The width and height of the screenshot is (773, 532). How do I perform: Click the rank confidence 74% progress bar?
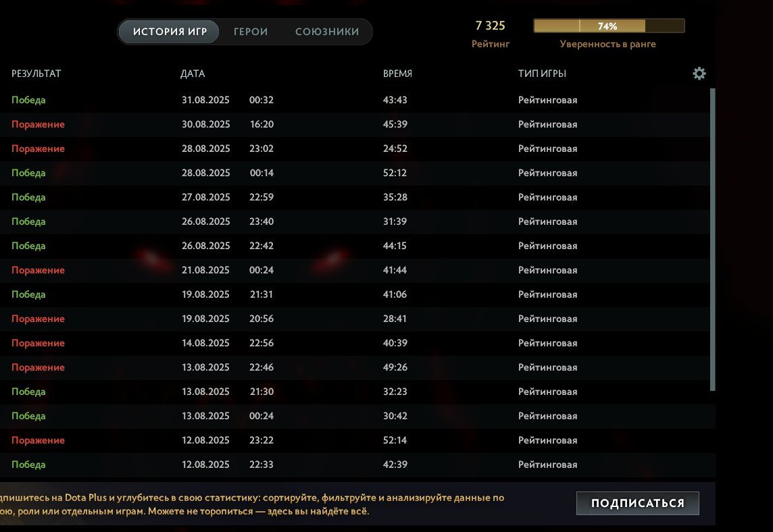click(x=608, y=26)
